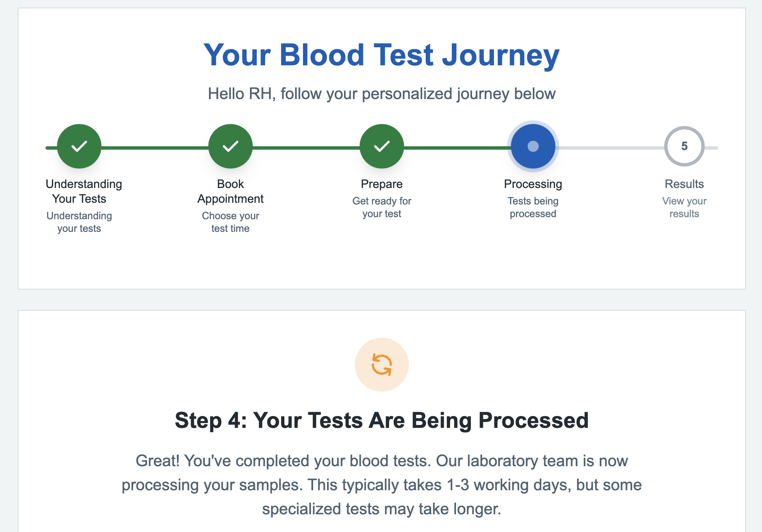Click the "Your Blood Test Journey" heading
Image resolution: width=762 pixels, height=532 pixels.
[382, 55]
